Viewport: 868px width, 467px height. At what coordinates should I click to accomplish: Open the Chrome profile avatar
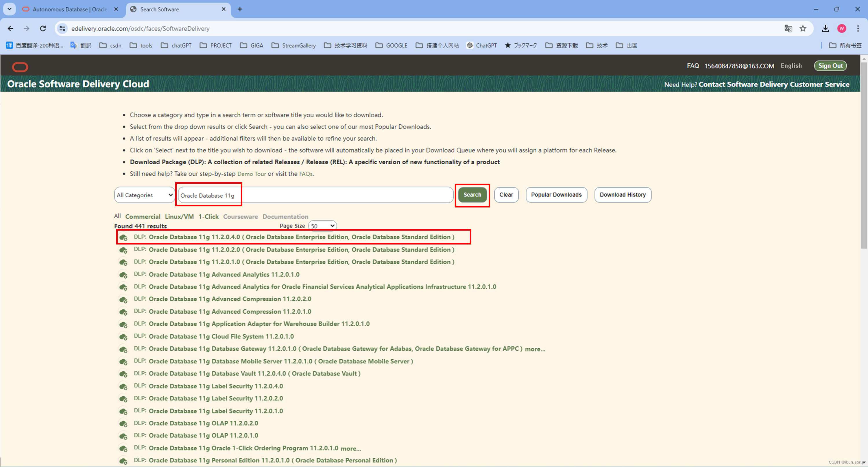coord(841,29)
